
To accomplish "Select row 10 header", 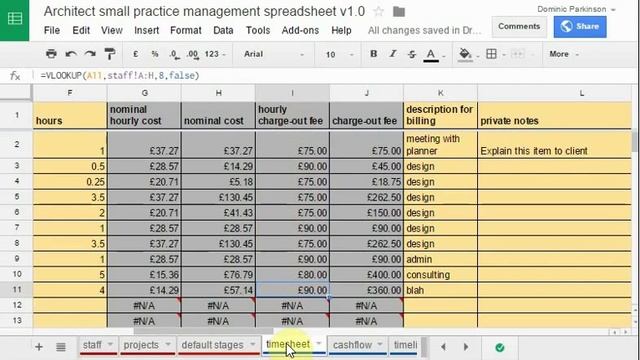I will click(x=16, y=274).
